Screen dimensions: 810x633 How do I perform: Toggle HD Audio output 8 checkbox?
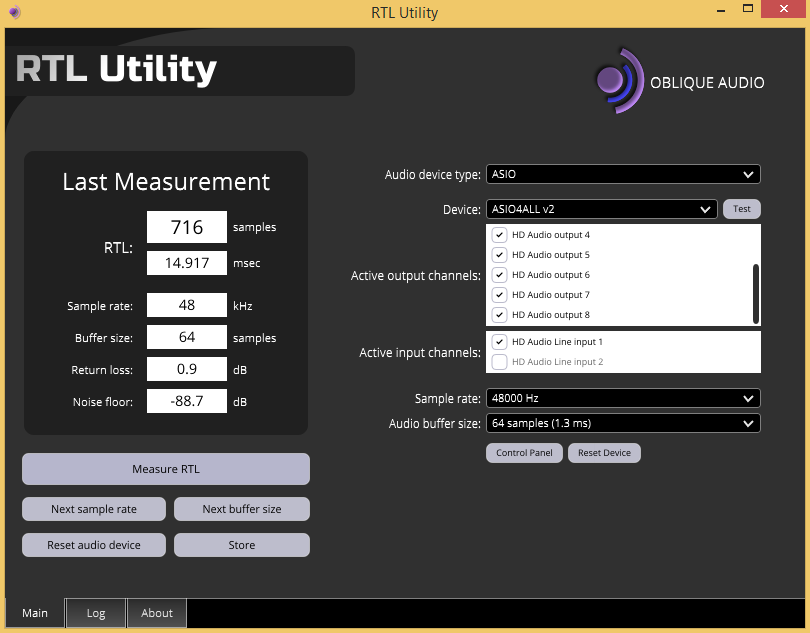coord(499,315)
